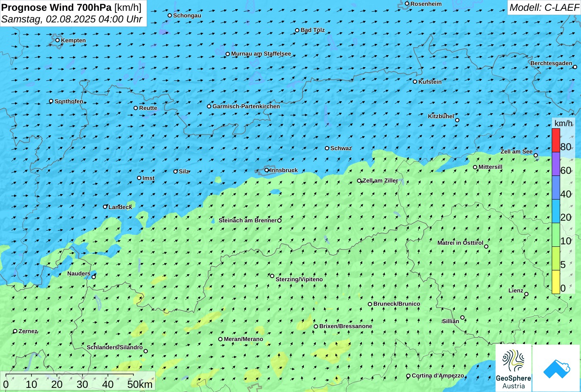The width and height of the screenshot is (581, 392).
Task: Click the Innsbruck city marker
Action: 266,170
